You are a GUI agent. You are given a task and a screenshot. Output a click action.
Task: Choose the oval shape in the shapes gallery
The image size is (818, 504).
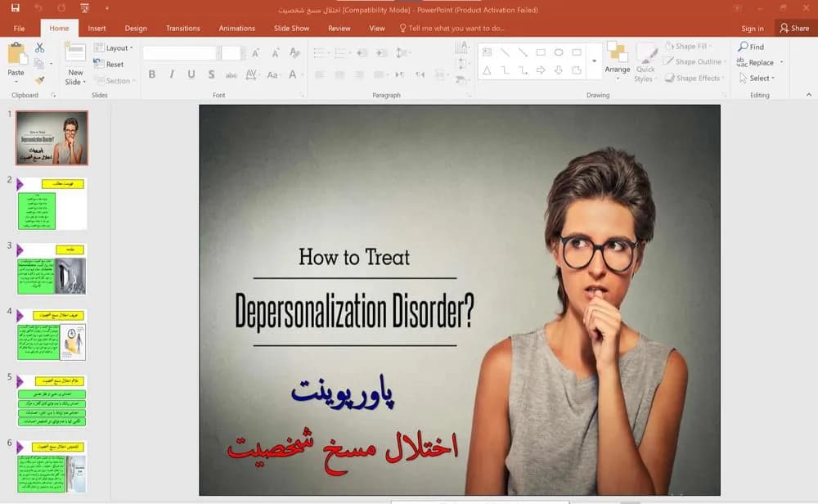[x=559, y=52]
